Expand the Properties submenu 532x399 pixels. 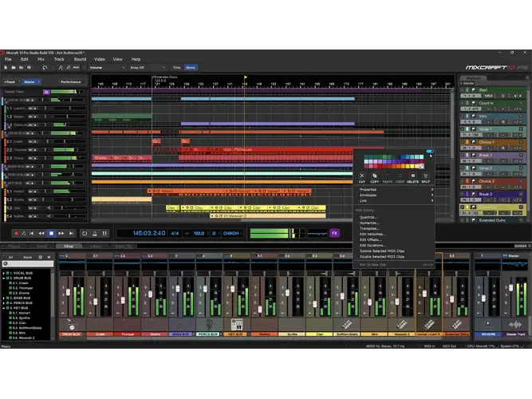[x=394, y=189]
